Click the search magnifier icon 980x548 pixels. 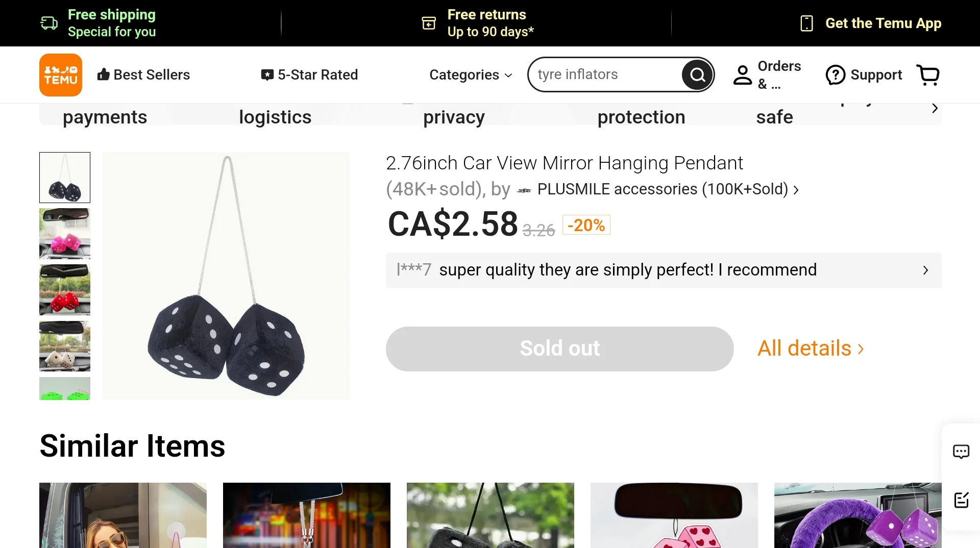click(x=697, y=74)
